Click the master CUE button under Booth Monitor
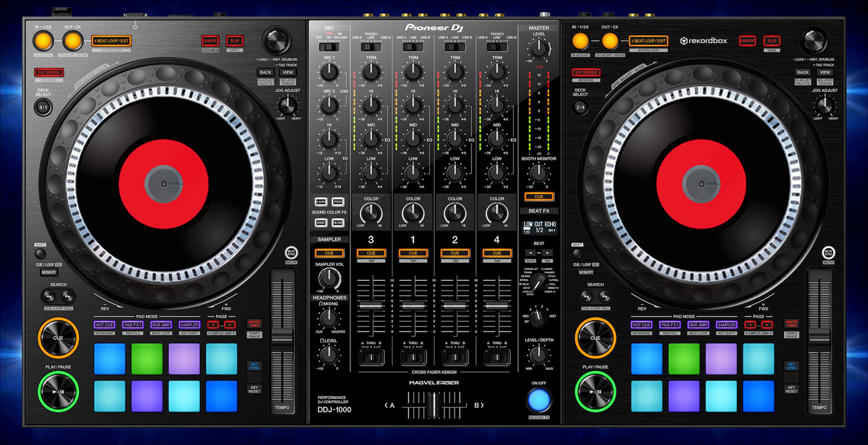 tap(539, 196)
